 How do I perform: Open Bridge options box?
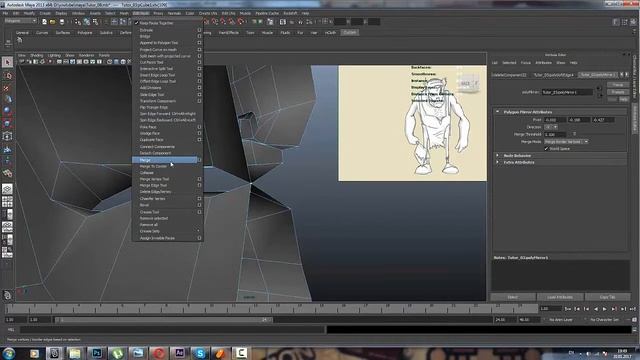pos(199,36)
